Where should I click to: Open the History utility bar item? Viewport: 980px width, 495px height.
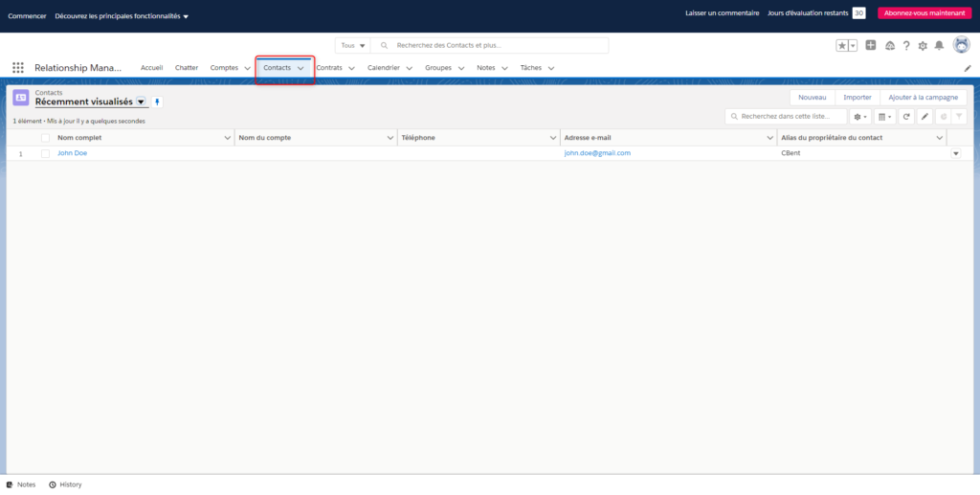tap(65, 484)
